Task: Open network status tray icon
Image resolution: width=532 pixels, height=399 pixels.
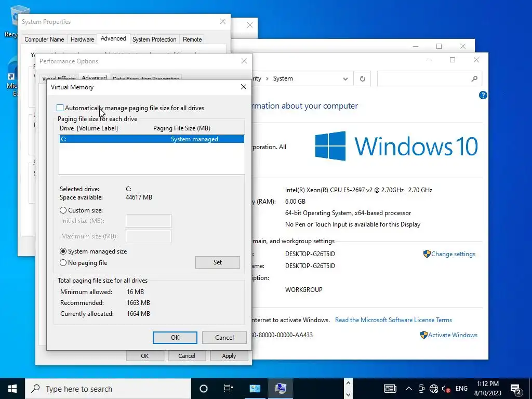Action: (434, 389)
